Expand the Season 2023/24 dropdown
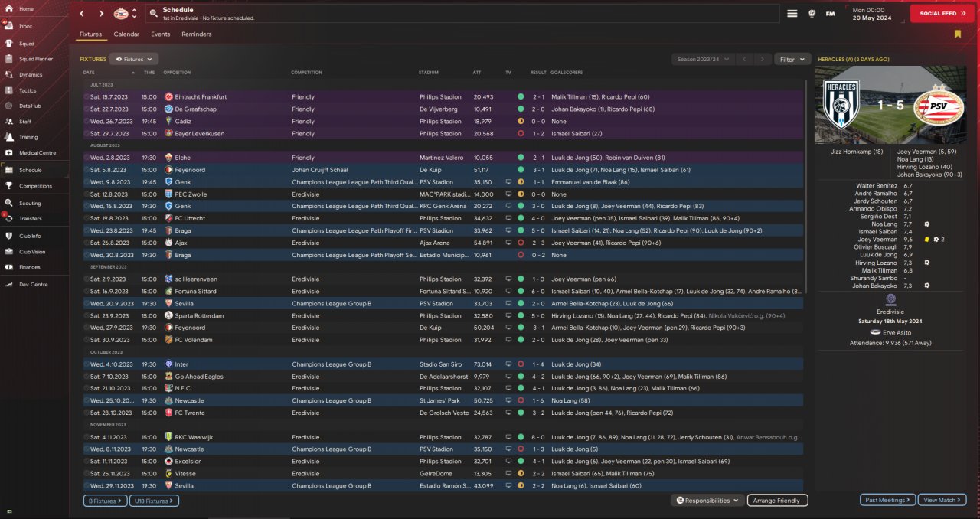Viewport: 980px width, 519px height. 703,59
